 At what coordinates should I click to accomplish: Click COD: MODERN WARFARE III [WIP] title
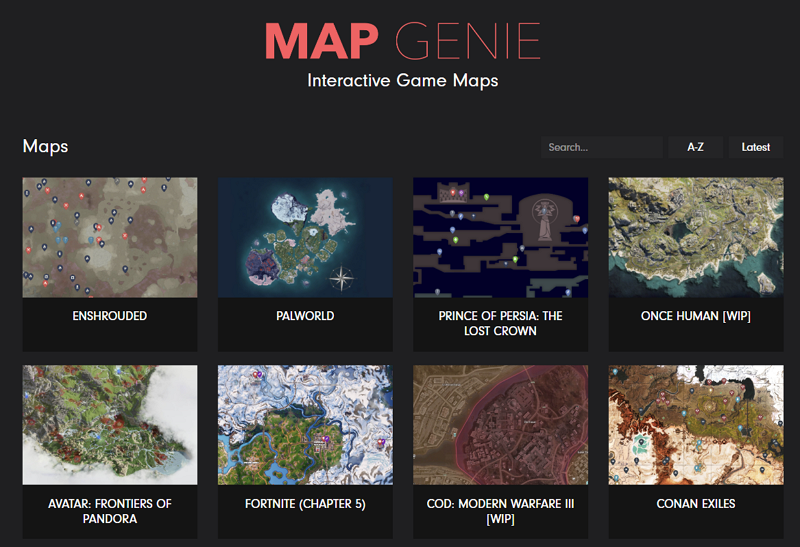coord(501,511)
